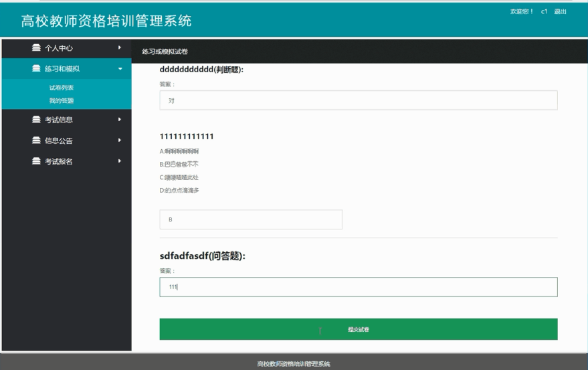This screenshot has height=370, width=588.
Task: Click the dddddddddddd(判断题) question title
Action: click(x=201, y=70)
